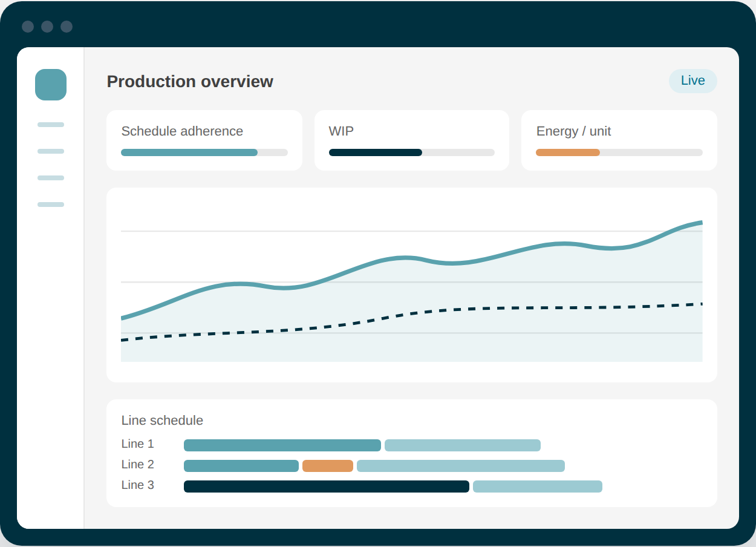Select the Energy / unit label
The image size is (756, 547).
pyautogui.click(x=573, y=131)
